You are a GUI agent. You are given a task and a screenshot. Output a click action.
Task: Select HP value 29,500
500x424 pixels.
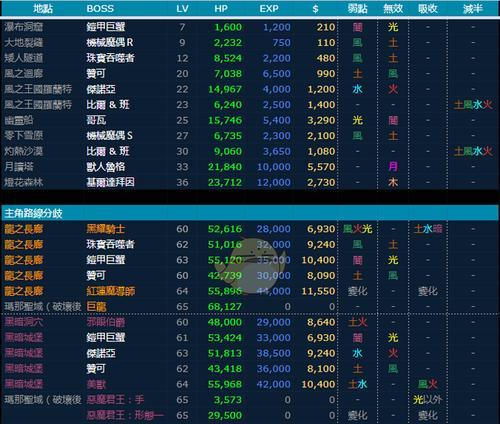point(225,416)
